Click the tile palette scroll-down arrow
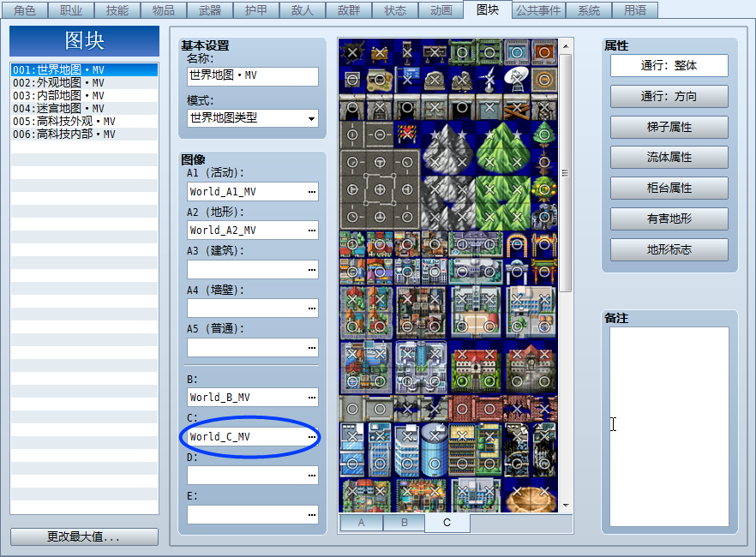 pyautogui.click(x=566, y=506)
